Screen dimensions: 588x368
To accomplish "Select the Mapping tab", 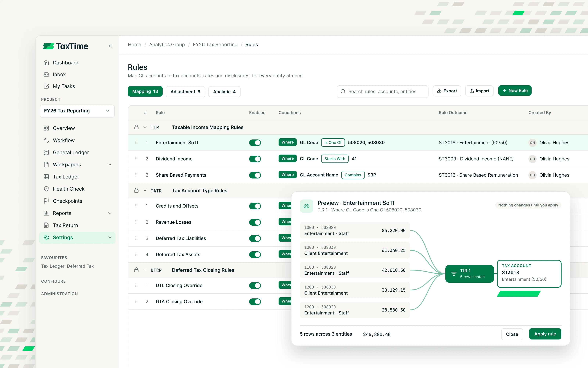I will click(145, 91).
